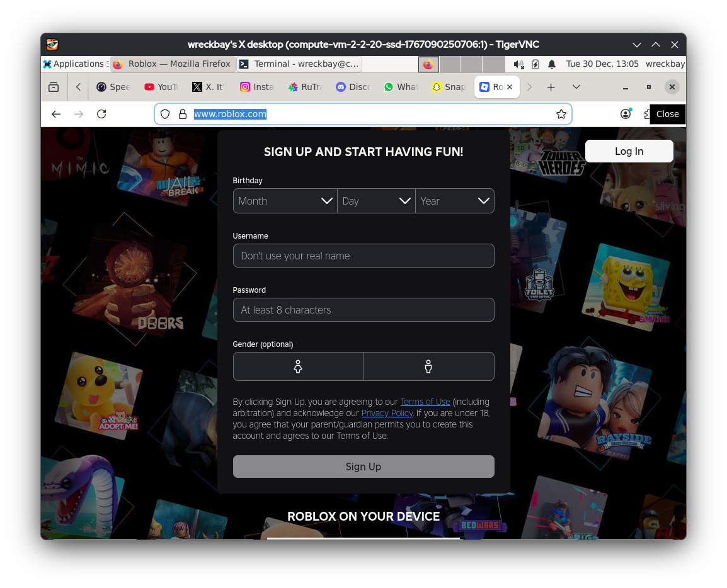Screen dimensions: 727x588
Task: Click the Sign Up button
Action: coord(363,466)
